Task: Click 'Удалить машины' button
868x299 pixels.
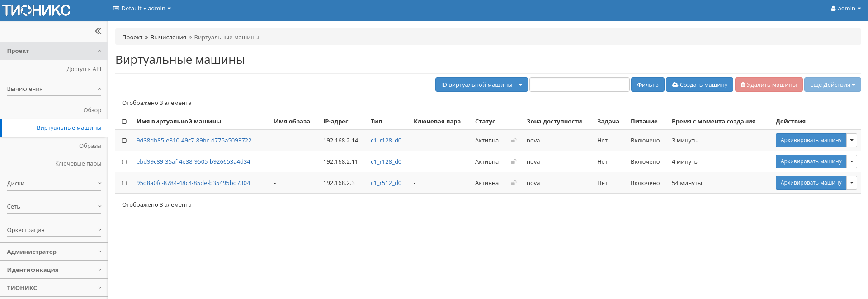Action: (x=769, y=85)
